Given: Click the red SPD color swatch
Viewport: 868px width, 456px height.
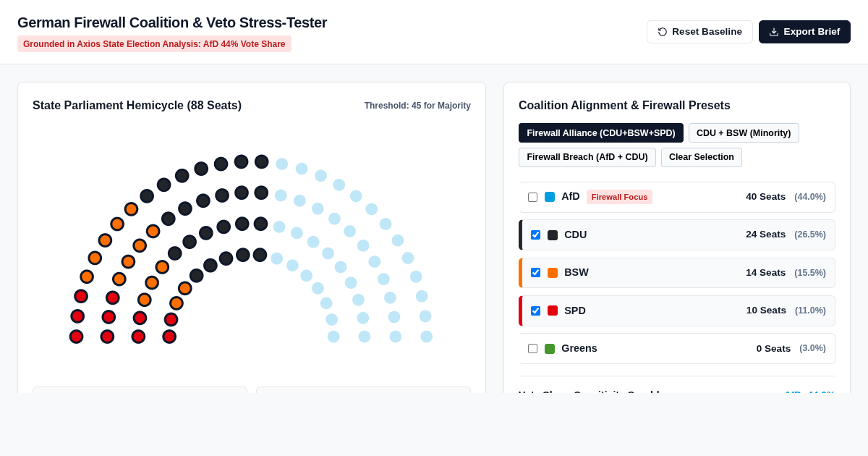Looking at the screenshot, I should click(x=553, y=311).
